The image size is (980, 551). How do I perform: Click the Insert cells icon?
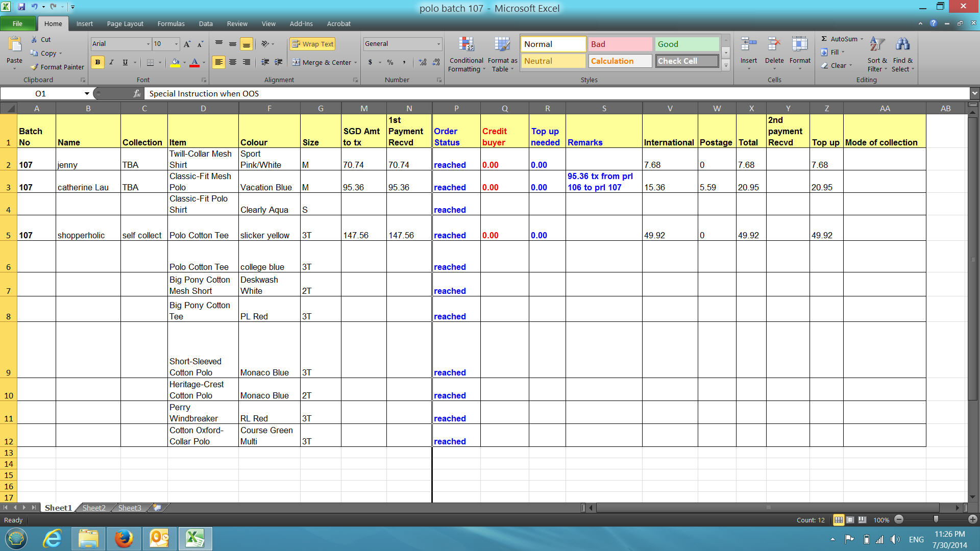point(748,45)
